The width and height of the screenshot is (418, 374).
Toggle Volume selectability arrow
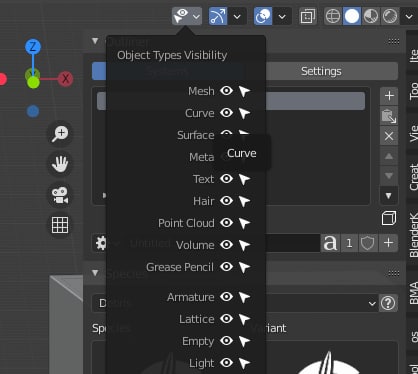click(244, 245)
